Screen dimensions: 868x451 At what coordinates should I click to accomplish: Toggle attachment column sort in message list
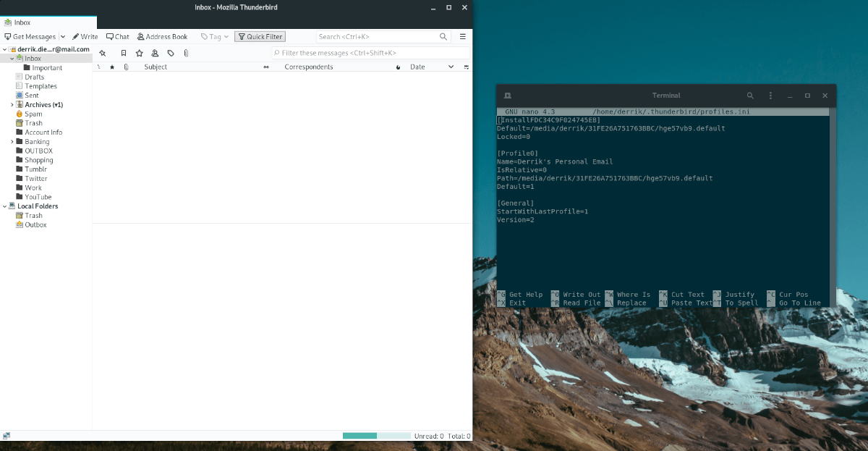127,67
